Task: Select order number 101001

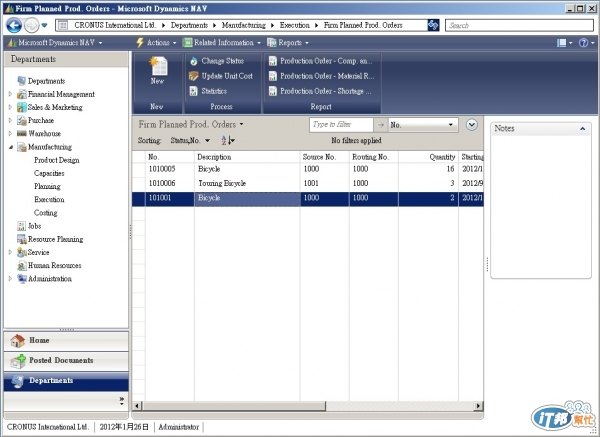Action: coord(160,198)
